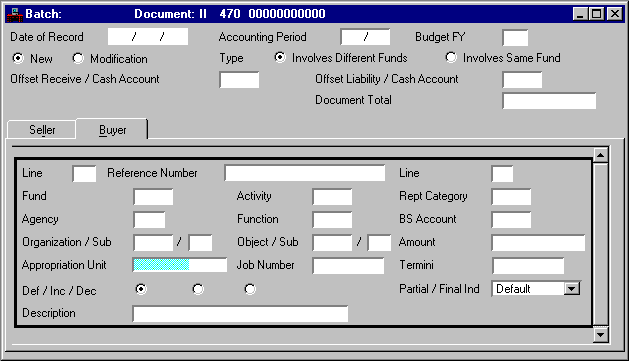
Task: Click the vertical scrollbar track
Action: coord(601,245)
